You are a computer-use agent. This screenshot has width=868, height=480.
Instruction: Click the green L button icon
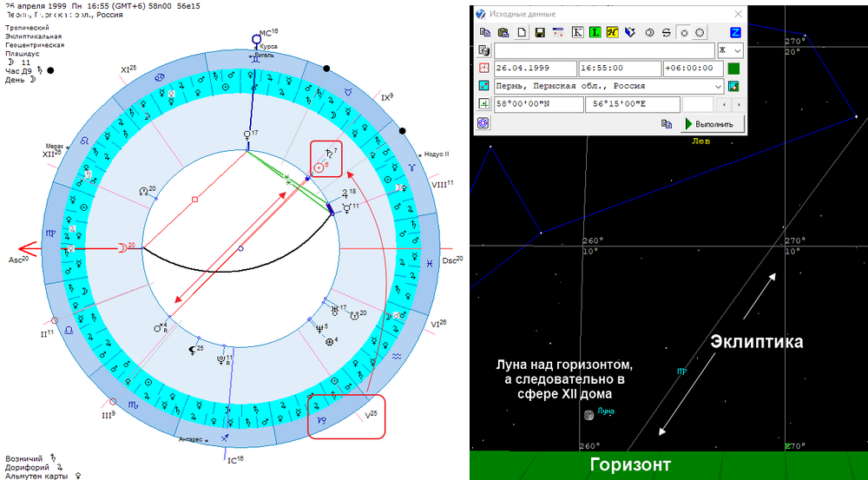[595, 32]
